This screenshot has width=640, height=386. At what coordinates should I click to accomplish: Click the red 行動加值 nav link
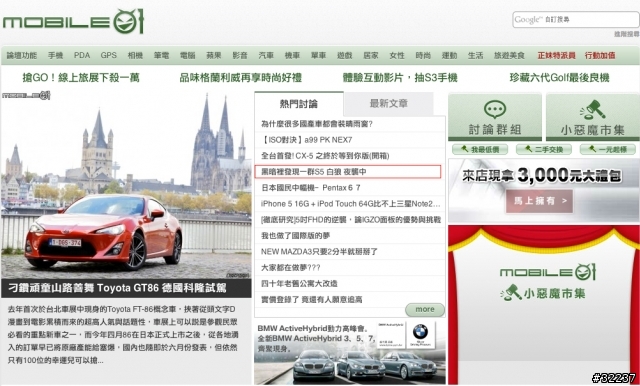click(600, 55)
